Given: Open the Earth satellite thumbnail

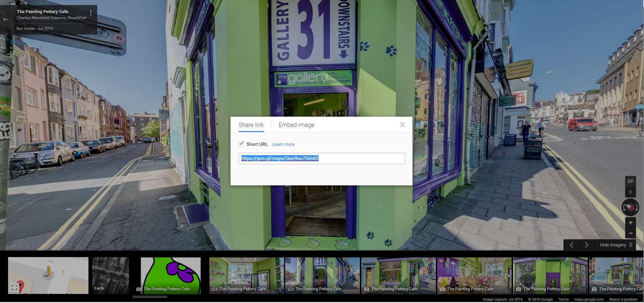Looking at the screenshot, I should (111, 276).
